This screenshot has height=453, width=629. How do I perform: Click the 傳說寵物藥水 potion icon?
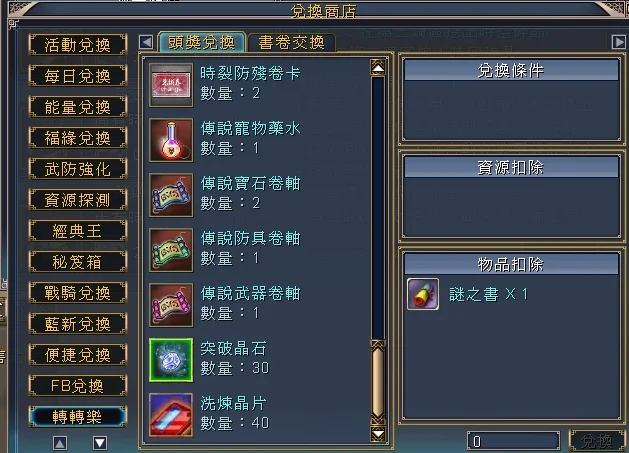tap(171, 140)
